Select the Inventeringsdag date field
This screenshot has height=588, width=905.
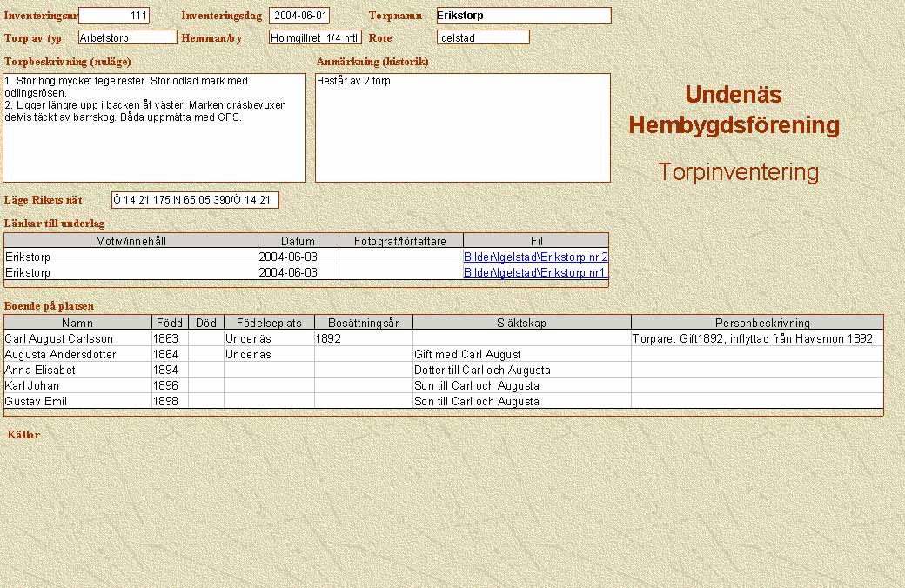pos(299,16)
